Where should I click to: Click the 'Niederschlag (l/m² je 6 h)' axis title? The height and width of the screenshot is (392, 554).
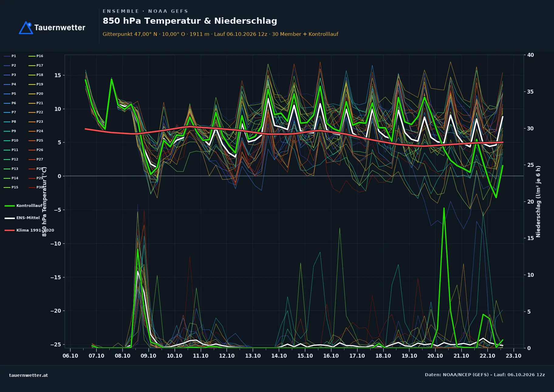pos(539,201)
